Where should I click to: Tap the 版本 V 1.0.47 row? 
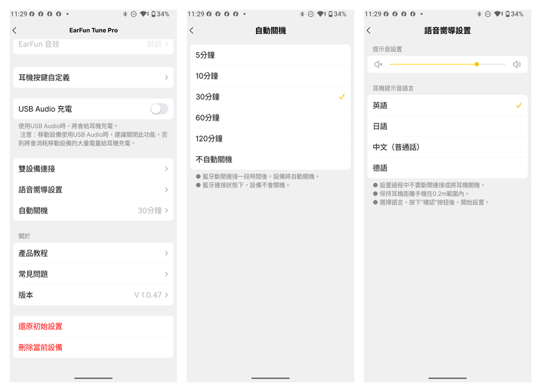pyautogui.click(x=93, y=295)
